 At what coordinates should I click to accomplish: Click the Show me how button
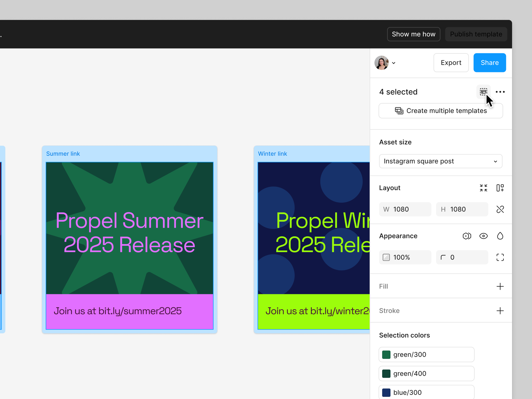[413, 34]
